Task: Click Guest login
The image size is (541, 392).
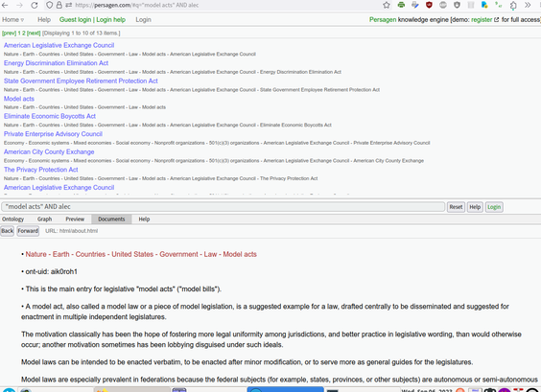Action: [x=75, y=20]
